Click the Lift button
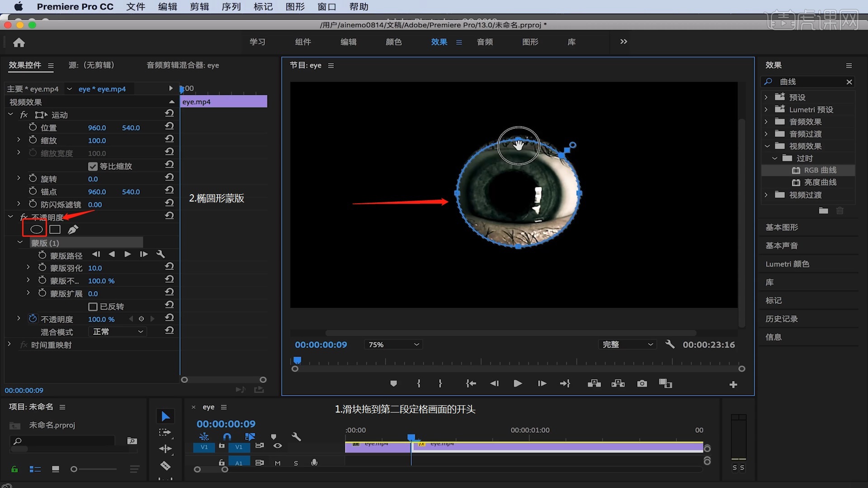 [594, 384]
